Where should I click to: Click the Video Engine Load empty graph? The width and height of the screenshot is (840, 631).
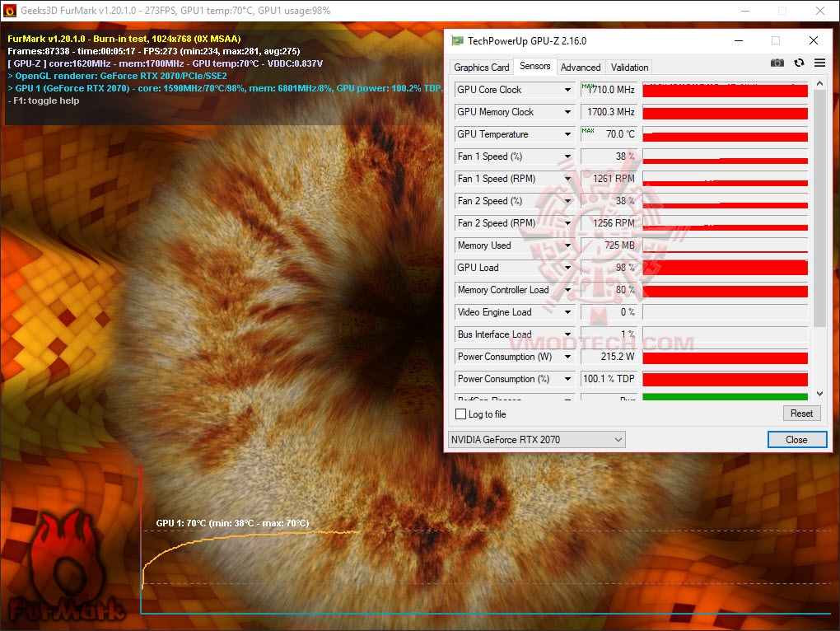[725, 311]
